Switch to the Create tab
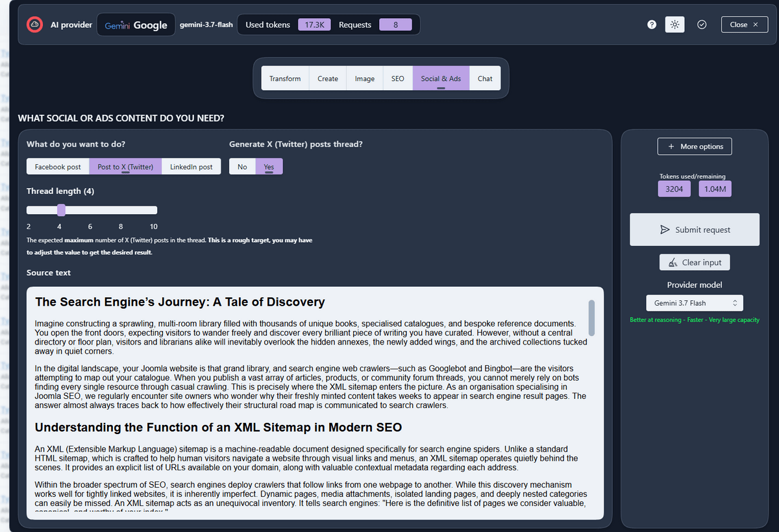The width and height of the screenshot is (779, 532). tap(328, 79)
